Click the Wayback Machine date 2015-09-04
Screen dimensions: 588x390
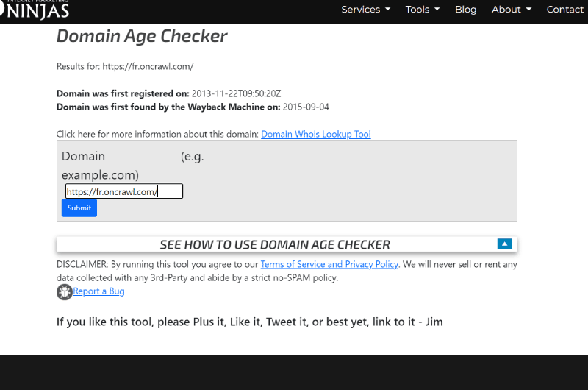pyautogui.click(x=306, y=107)
